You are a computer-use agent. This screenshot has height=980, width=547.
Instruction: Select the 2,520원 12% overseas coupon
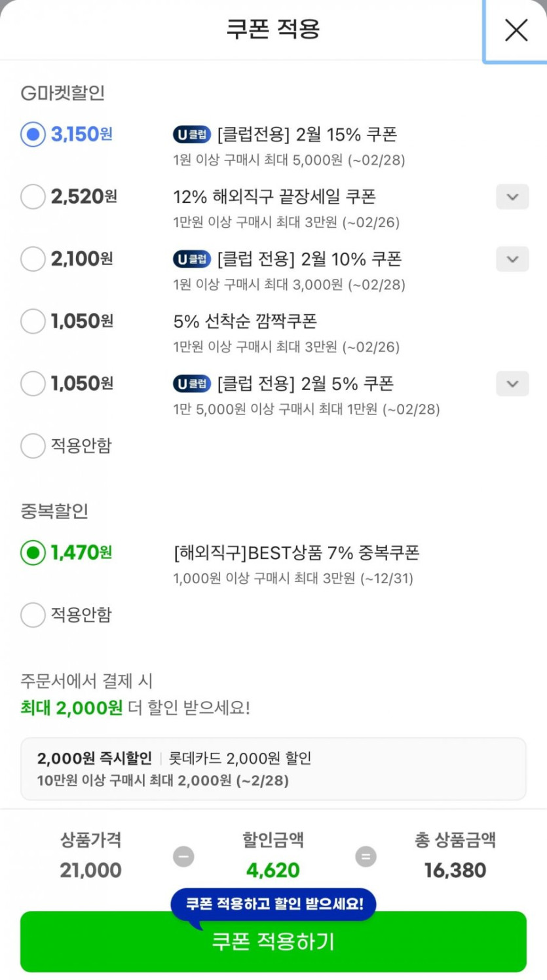33,196
